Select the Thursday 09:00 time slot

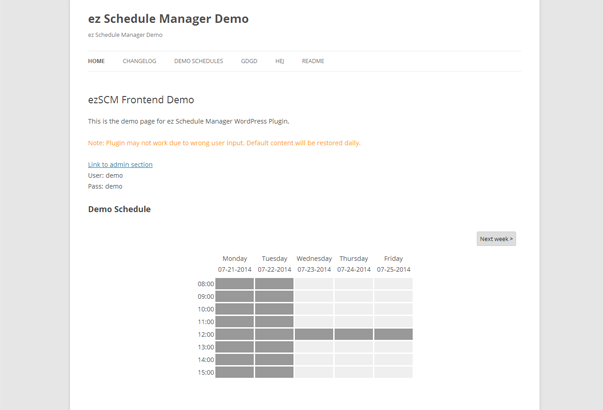click(354, 297)
